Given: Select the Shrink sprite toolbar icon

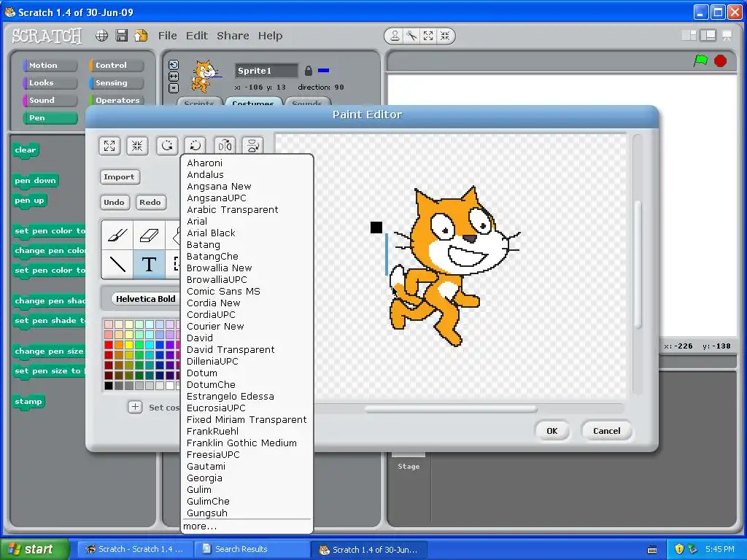Looking at the screenshot, I should pos(445,36).
